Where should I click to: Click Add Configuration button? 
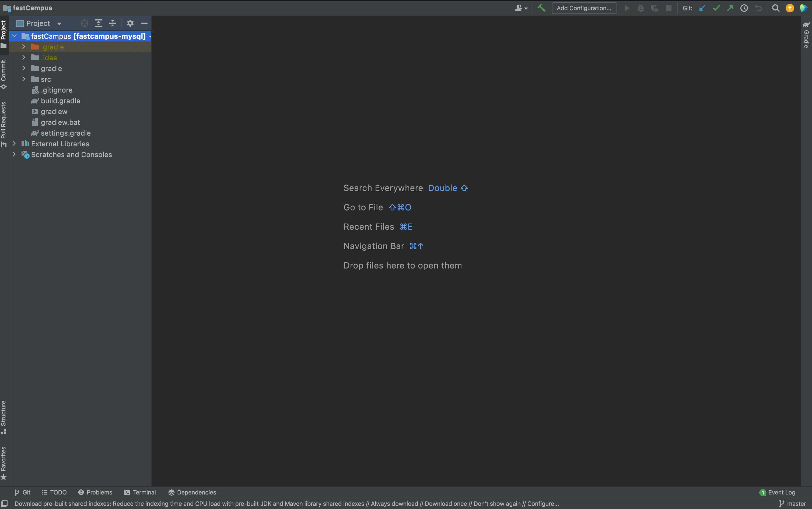point(584,8)
